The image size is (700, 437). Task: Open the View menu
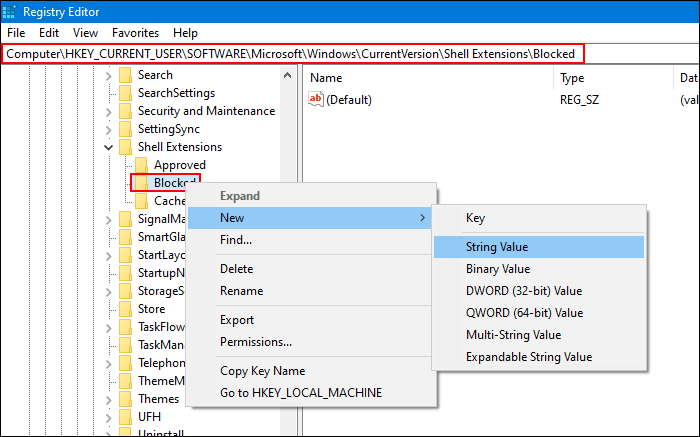pos(85,33)
